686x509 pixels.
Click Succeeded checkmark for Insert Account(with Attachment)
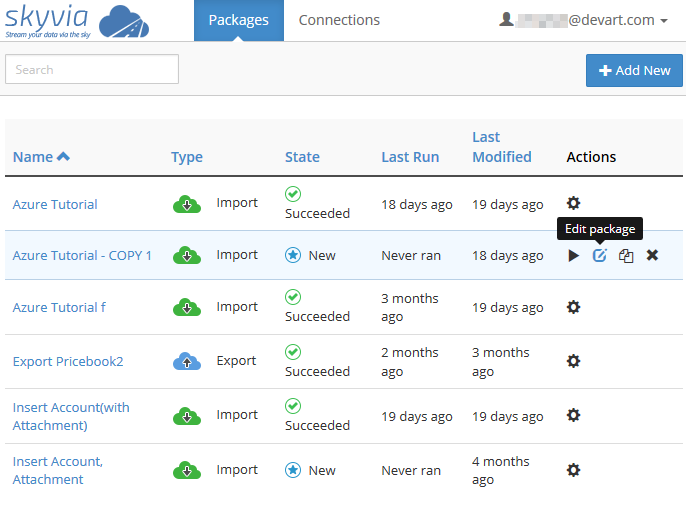click(293, 406)
